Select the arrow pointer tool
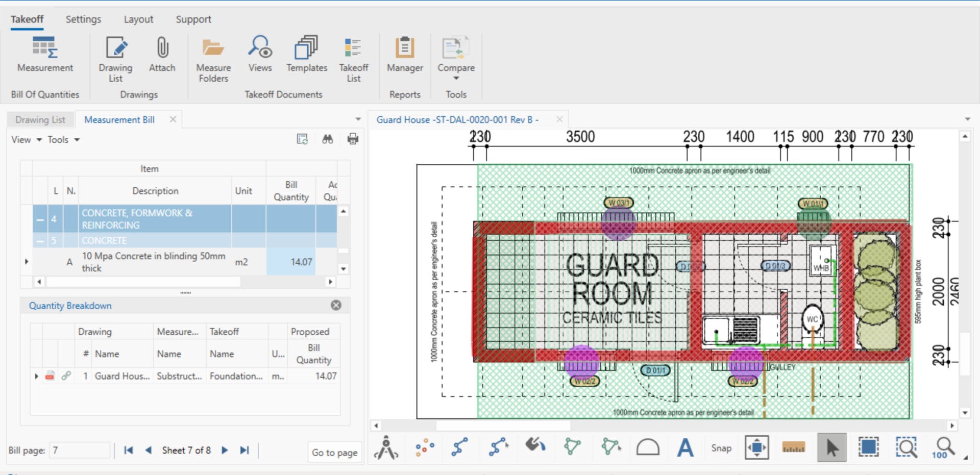Screen dimensions: 980x475 click(x=831, y=448)
